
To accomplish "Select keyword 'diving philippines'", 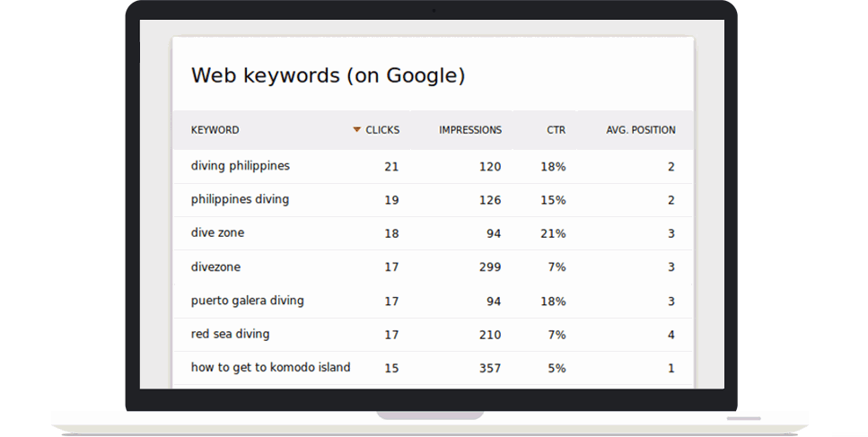I will [x=241, y=166].
